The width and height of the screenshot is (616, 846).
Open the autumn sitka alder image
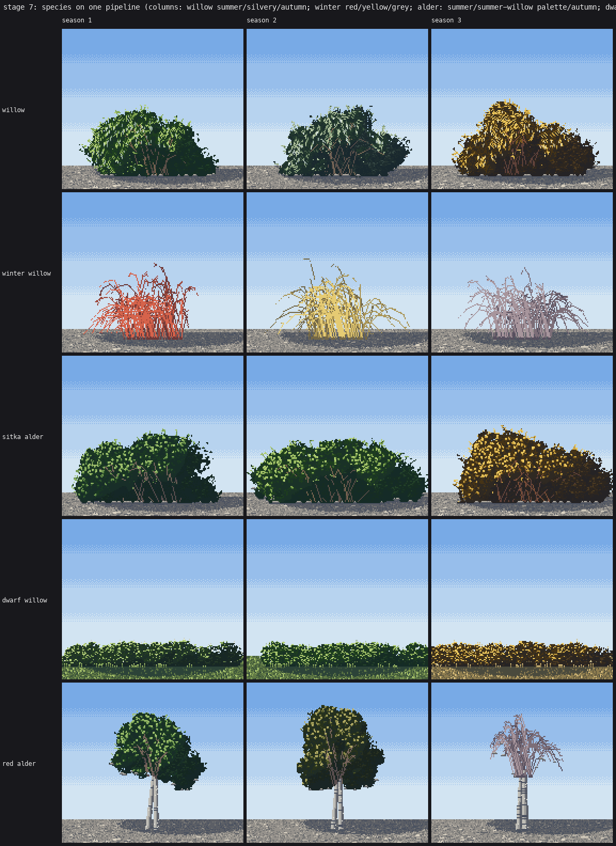[522, 436]
